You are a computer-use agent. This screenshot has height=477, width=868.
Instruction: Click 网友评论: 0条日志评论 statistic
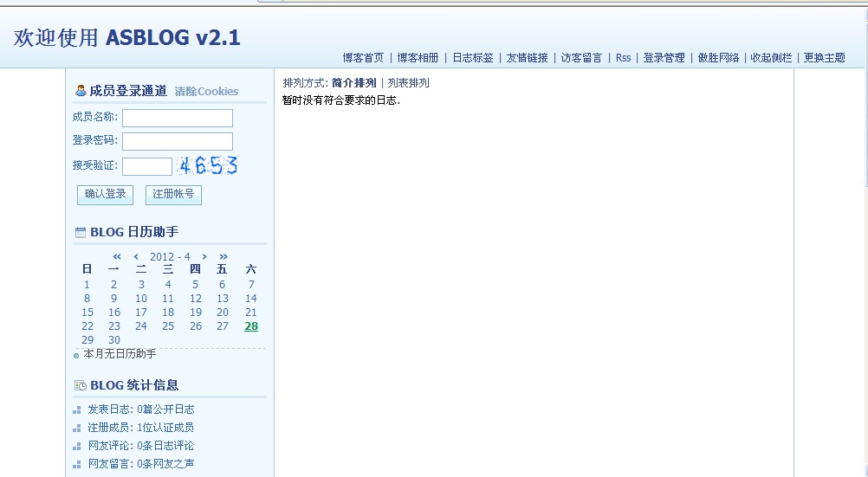(141, 446)
